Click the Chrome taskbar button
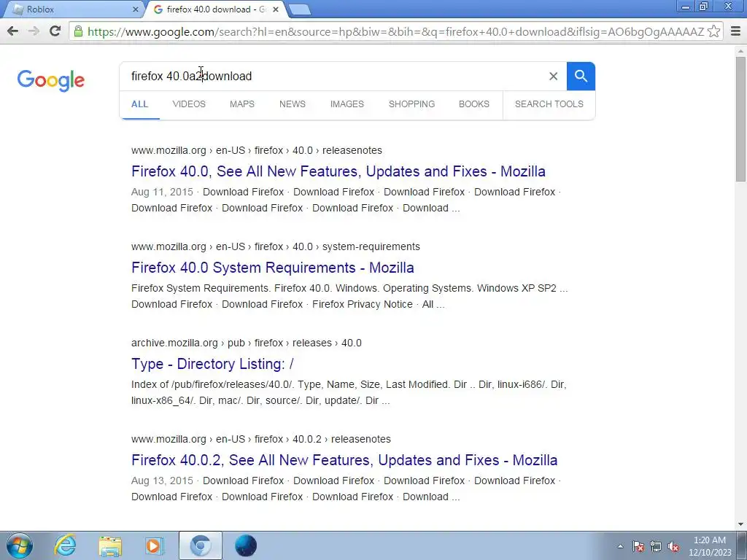Screen dimensions: 747x560 coord(201,545)
